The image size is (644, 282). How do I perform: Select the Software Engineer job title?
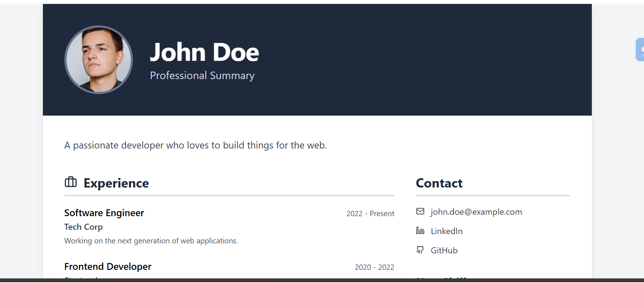(104, 213)
